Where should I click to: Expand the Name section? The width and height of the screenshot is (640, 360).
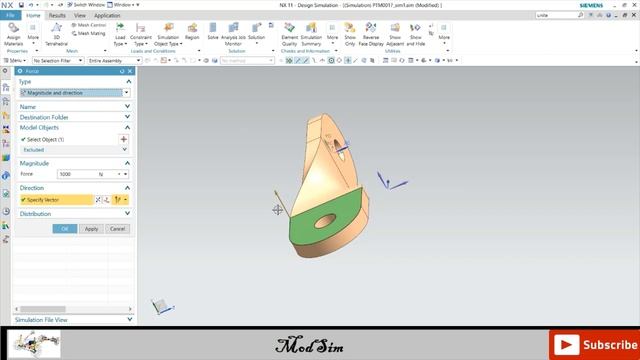[127, 107]
